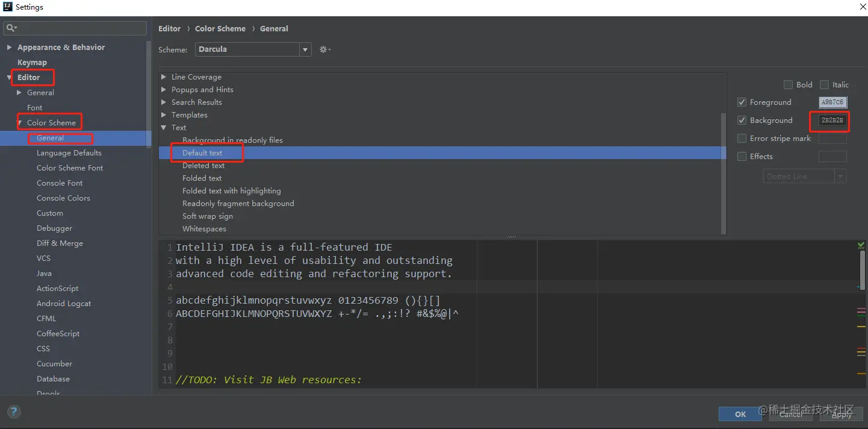Open the CoffeeScript color page
The height and width of the screenshot is (429, 868).
[58, 334]
